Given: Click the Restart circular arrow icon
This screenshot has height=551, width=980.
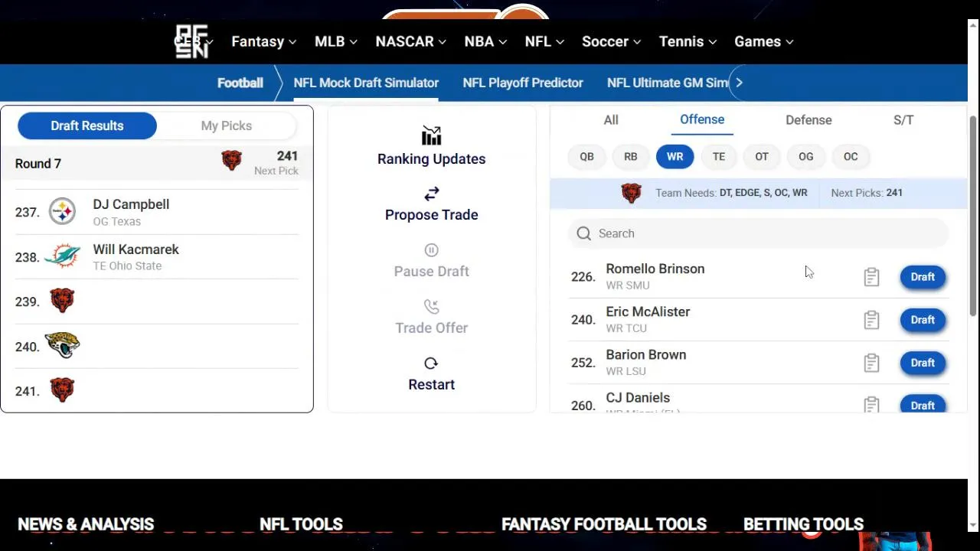Looking at the screenshot, I should tap(431, 364).
